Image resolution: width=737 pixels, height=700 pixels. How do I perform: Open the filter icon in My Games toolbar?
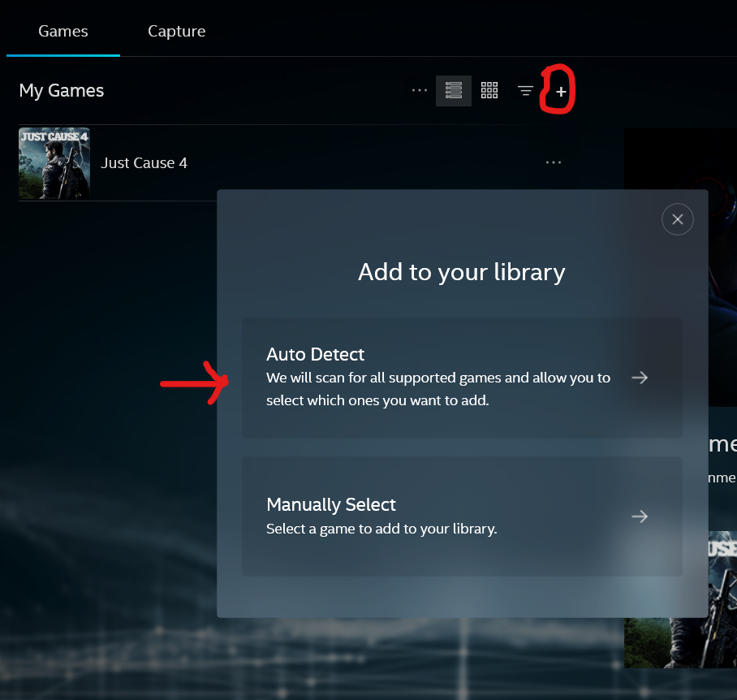click(524, 91)
